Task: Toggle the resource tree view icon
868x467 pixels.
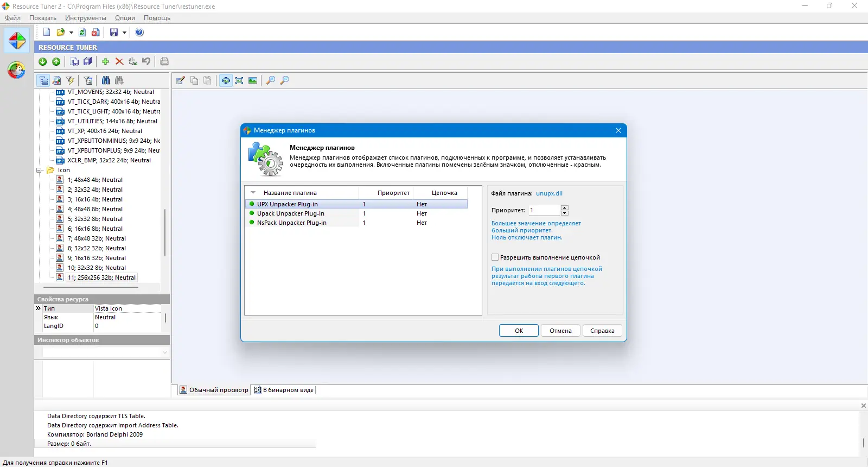Action: pyautogui.click(x=43, y=81)
